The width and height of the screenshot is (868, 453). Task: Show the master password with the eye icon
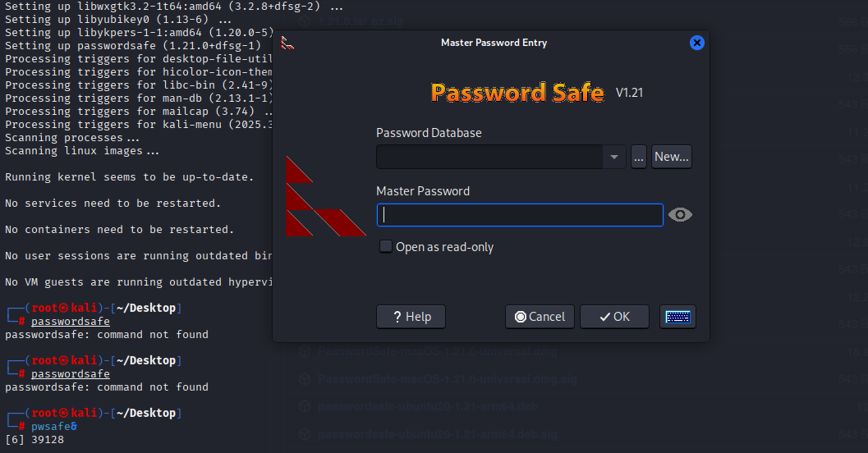(680, 215)
